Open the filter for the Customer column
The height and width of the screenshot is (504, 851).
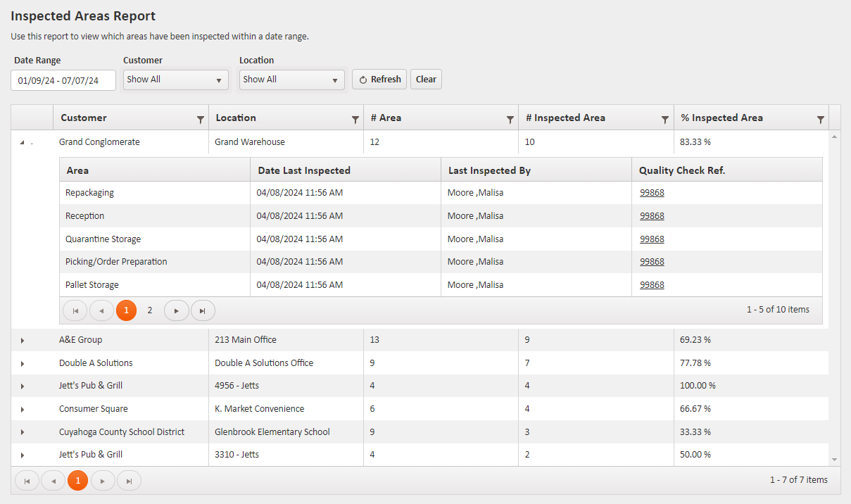(x=201, y=118)
